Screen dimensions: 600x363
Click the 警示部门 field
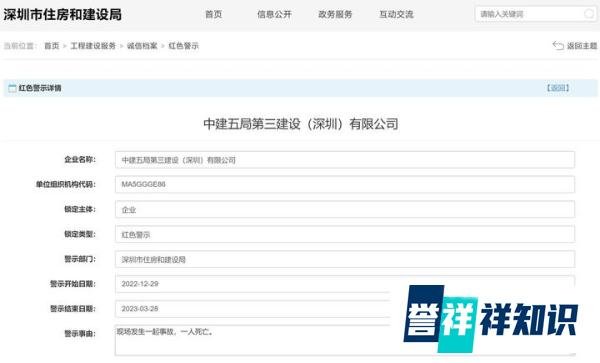(x=345, y=259)
